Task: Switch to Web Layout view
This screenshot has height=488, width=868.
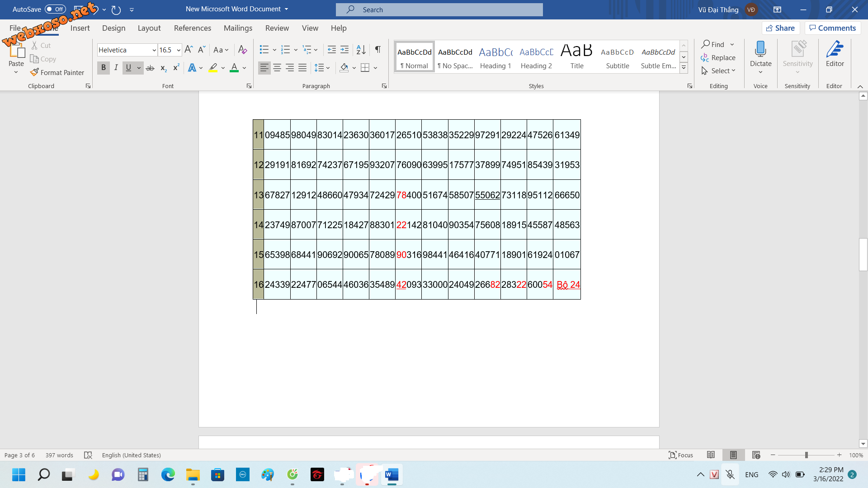Action: [x=756, y=455]
